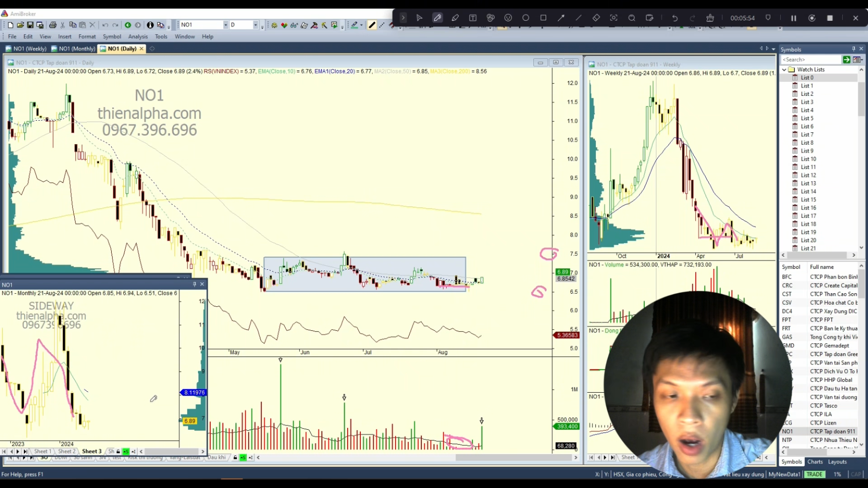
Task: Collapse the recorder toolbar with chevron arrow
Action: pyautogui.click(x=403, y=18)
